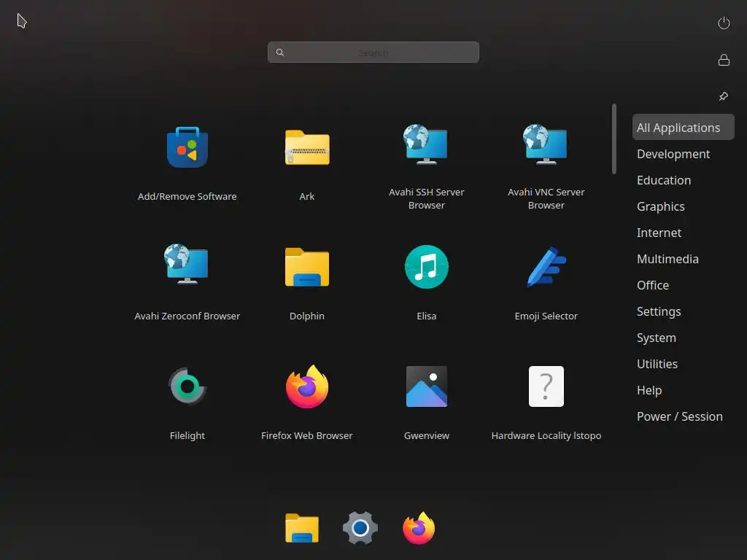Screen dimensions: 747x560
Task: Launch Ark archive manager
Action: (x=307, y=147)
